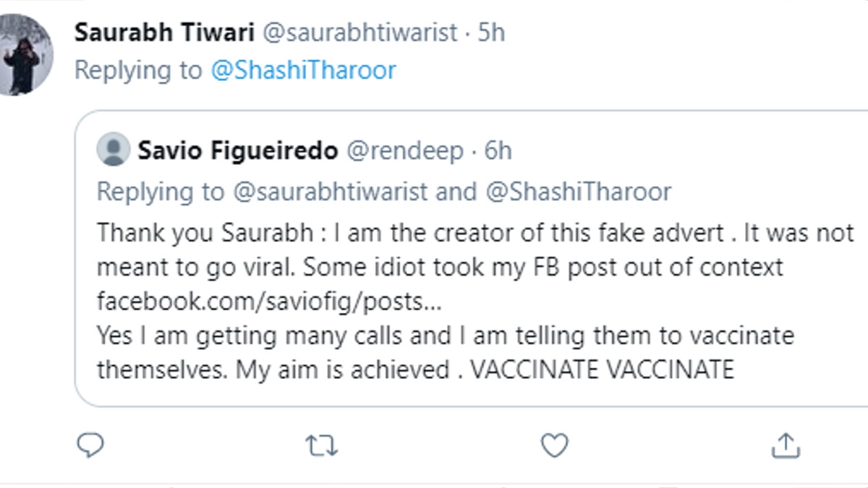This screenshot has width=868, height=488.
Task: Click Savio Figueiredo's avatar in the quoted tweet
Action: click(x=114, y=150)
